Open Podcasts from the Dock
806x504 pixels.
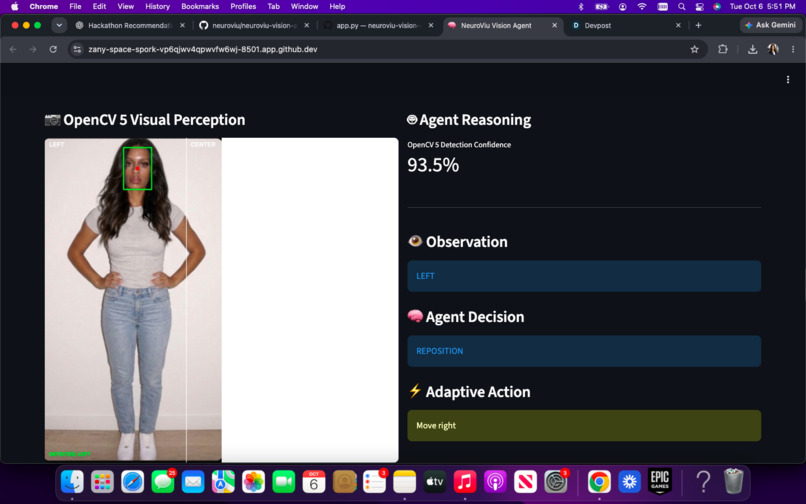coord(495,482)
